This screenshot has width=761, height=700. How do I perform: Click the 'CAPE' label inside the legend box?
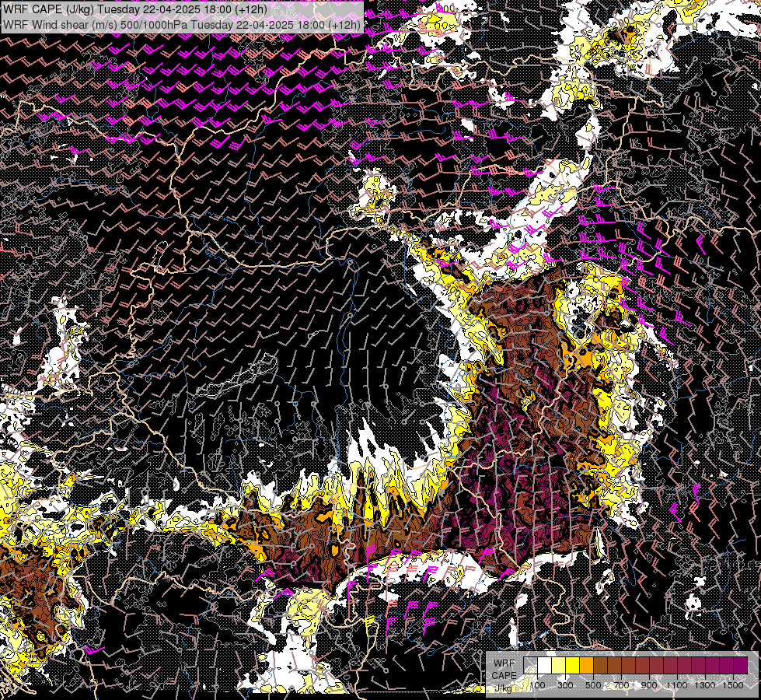504,675
